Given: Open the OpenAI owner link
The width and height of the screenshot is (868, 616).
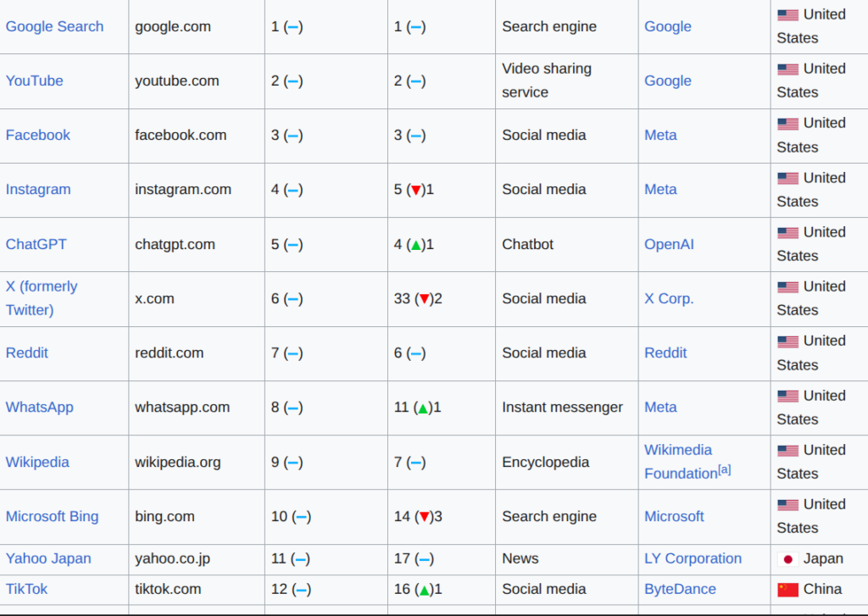Looking at the screenshot, I should tap(669, 244).
